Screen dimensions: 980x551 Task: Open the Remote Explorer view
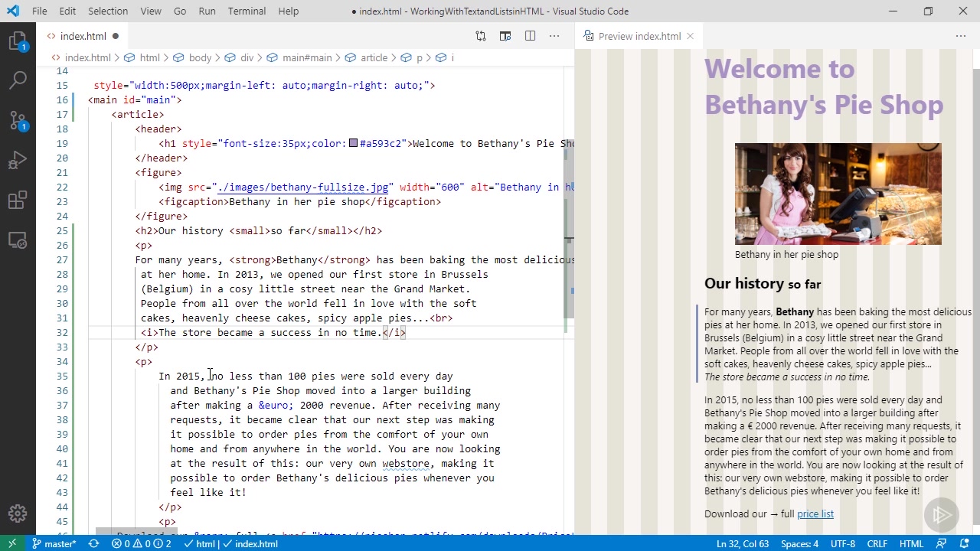(x=18, y=240)
